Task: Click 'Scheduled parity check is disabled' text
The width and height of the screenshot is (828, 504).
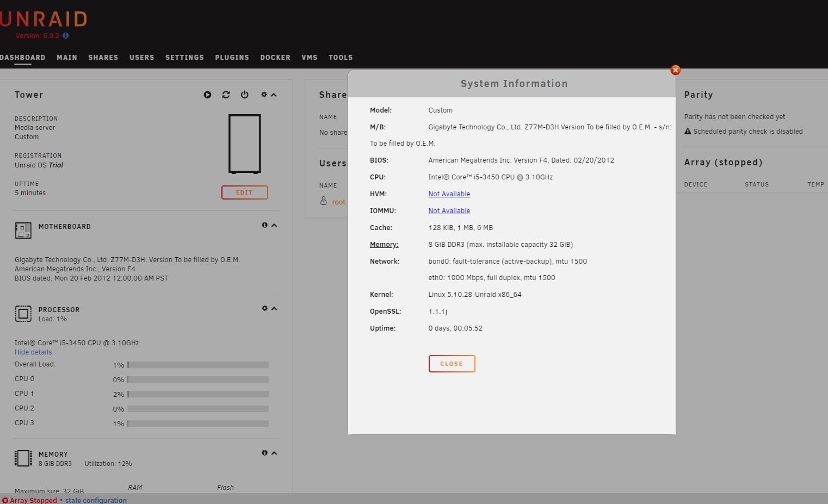Action: click(x=748, y=132)
